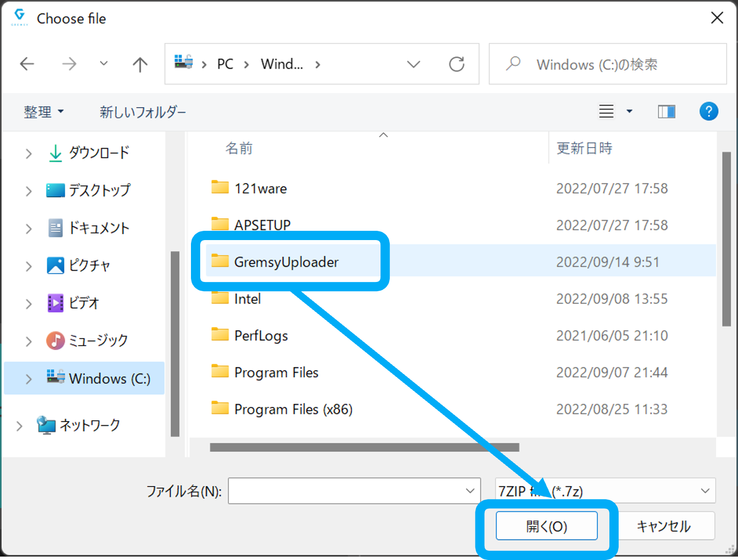This screenshot has width=738, height=560.
Task: Open the file name combo dropdown arrow
Action: pos(470,491)
